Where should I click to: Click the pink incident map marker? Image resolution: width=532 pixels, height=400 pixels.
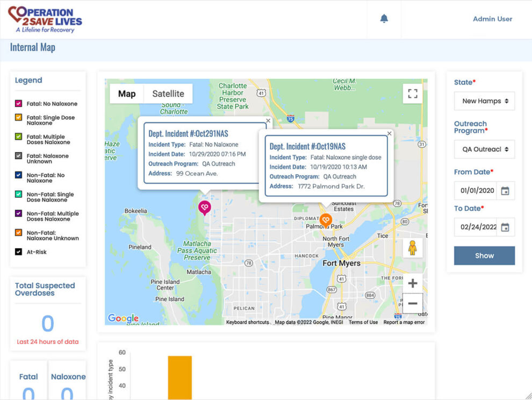point(204,207)
